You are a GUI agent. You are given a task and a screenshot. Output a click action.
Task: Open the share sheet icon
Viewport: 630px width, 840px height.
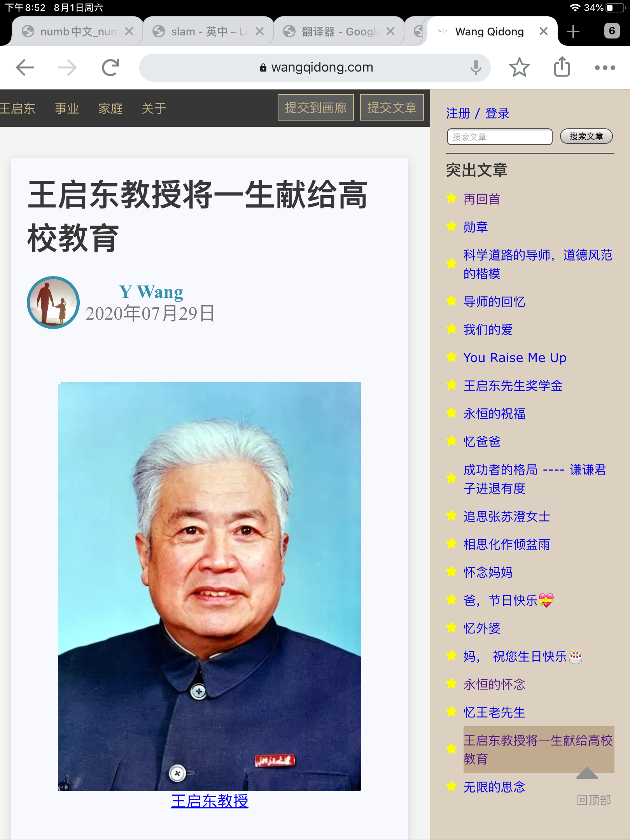562,67
